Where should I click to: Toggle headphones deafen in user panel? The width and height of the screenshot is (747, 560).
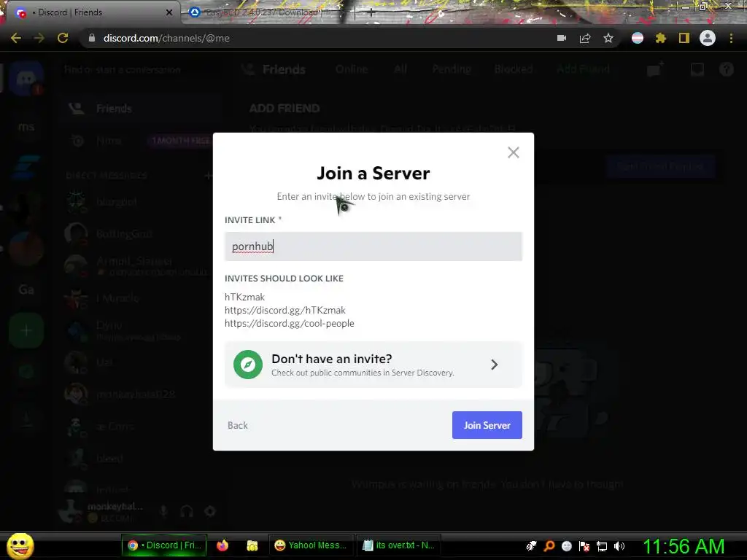(x=187, y=511)
